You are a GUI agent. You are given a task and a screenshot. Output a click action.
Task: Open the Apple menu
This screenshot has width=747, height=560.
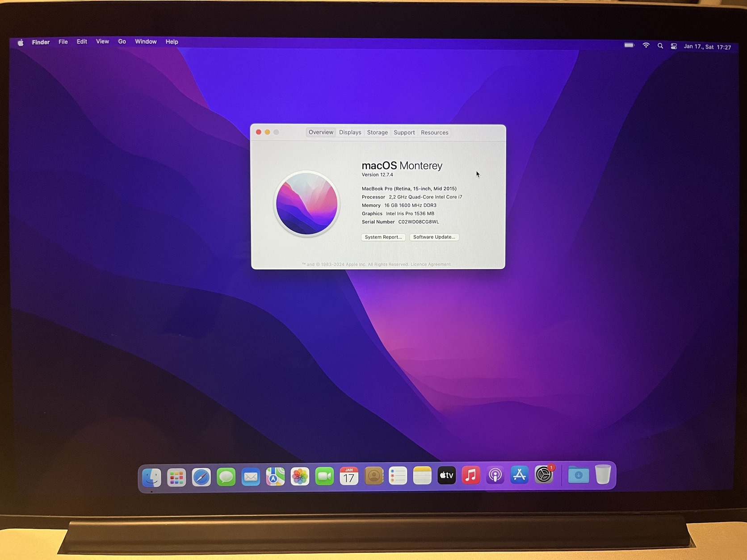(x=21, y=42)
